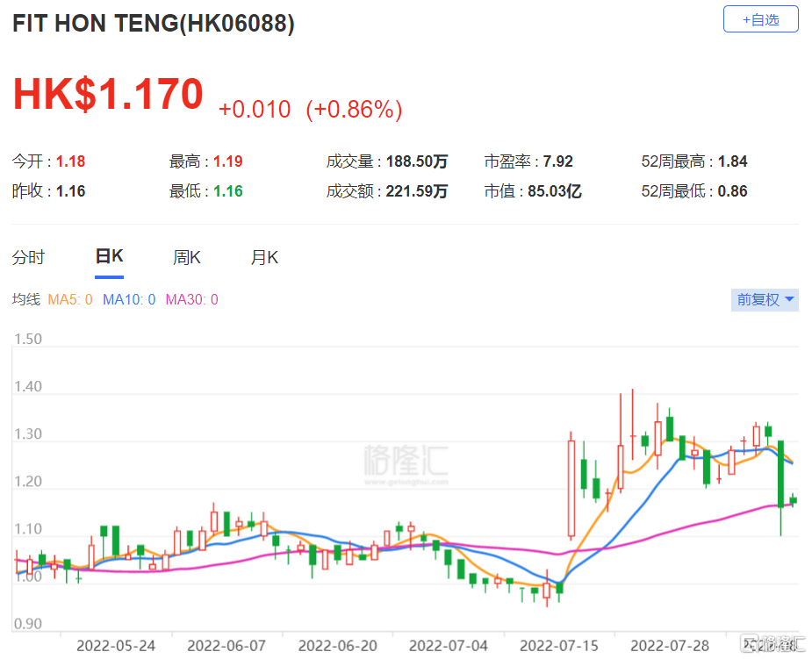Screen dimensions: 812x659
Task: Switch to the 分时 intraday tab
Action: tap(28, 257)
